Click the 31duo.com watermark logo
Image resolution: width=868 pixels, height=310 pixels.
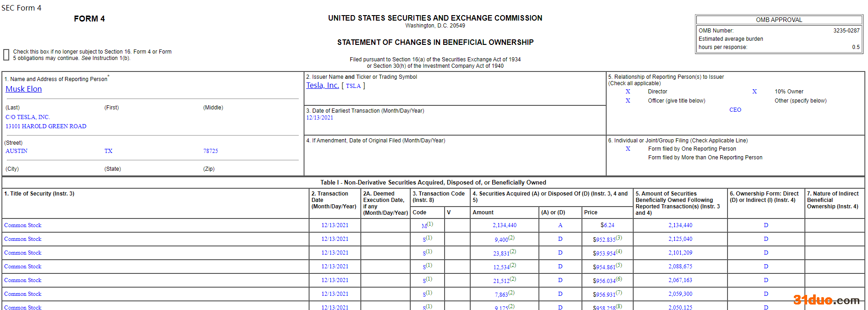click(826, 300)
